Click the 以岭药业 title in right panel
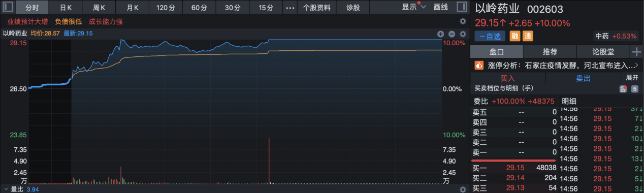644x193 pixels. pos(498,9)
